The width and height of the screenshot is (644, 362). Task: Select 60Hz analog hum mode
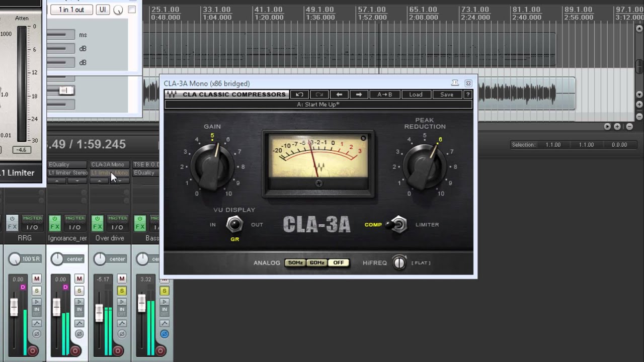pyautogui.click(x=317, y=262)
